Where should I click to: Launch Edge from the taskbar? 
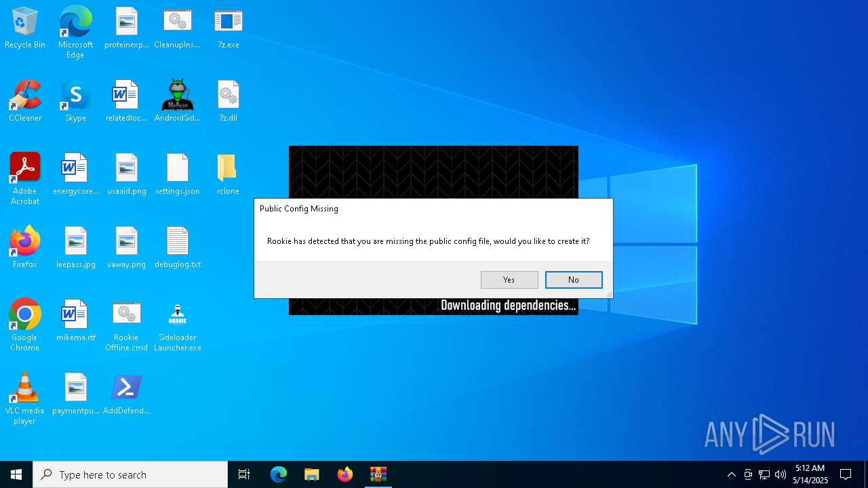pos(279,474)
